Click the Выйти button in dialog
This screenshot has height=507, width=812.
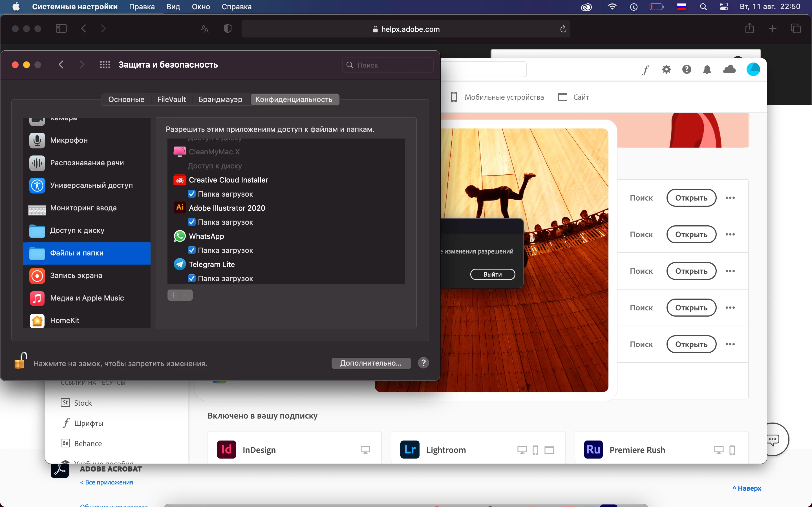[x=492, y=274]
